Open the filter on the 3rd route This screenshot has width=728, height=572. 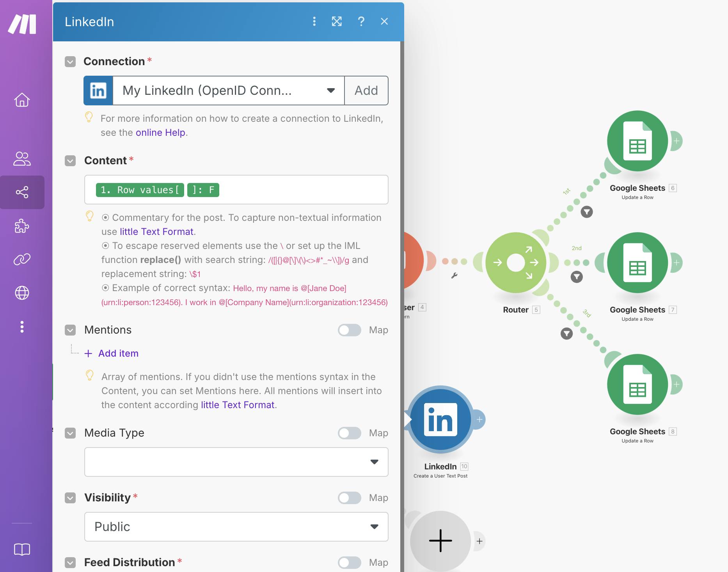pos(566,334)
